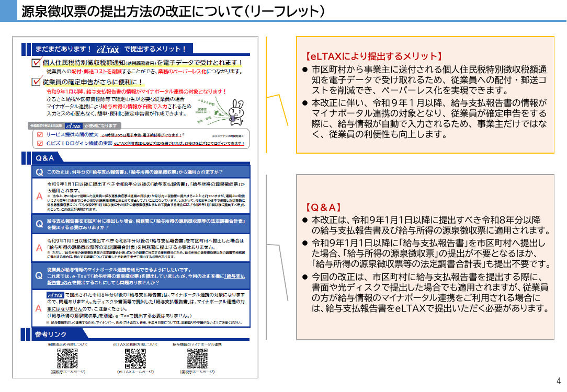Image resolution: width=567 pixels, height=392 pixels.
Task: Toggle the checkbox for 従業員の確定申告がさらに便利に
Action: click(x=36, y=82)
